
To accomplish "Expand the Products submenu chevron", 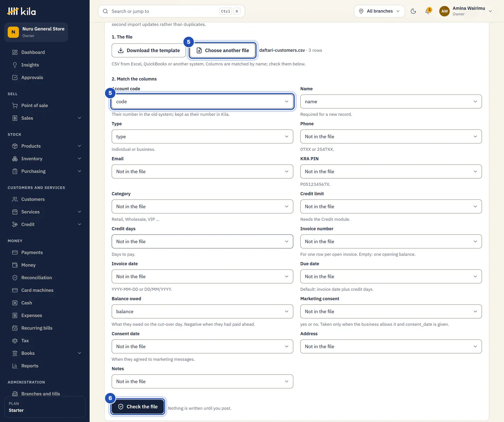I will (x=79, y=146).
